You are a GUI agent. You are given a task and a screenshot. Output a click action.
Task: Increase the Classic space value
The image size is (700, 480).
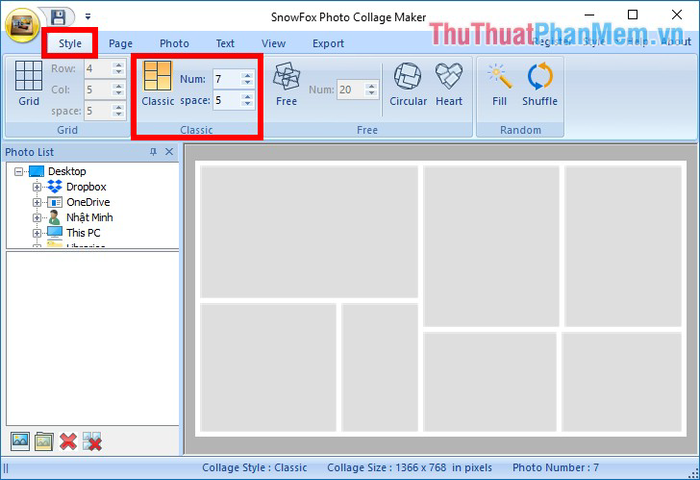point(247,96)
